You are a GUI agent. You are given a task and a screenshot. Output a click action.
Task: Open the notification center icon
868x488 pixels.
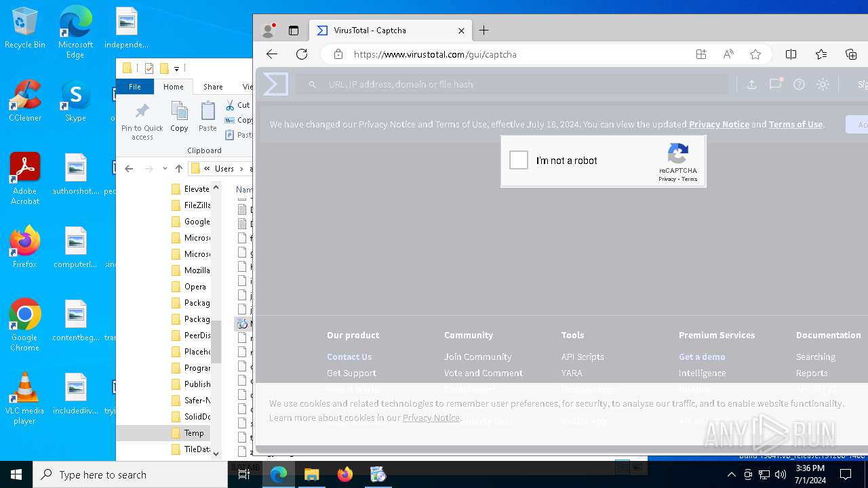point(846,474)
